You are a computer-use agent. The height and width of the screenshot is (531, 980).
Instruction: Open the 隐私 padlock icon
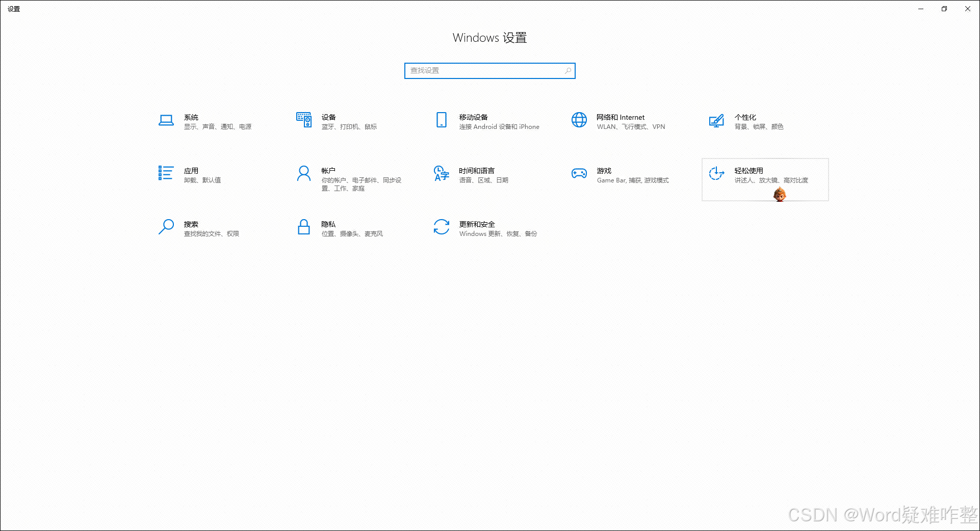(x=304, y=227)
